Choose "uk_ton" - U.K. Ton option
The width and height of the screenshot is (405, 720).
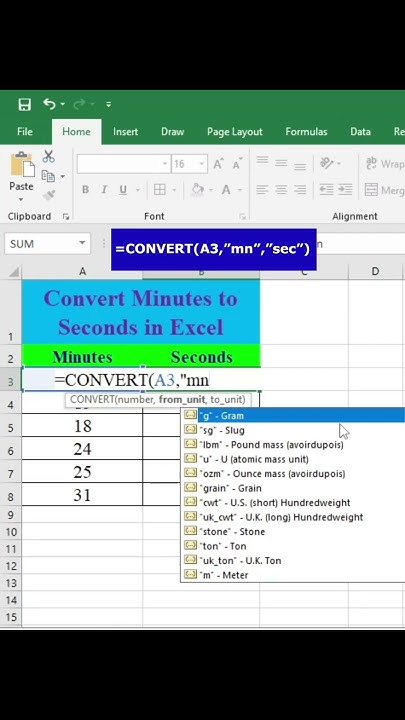[x=293, y=561]
